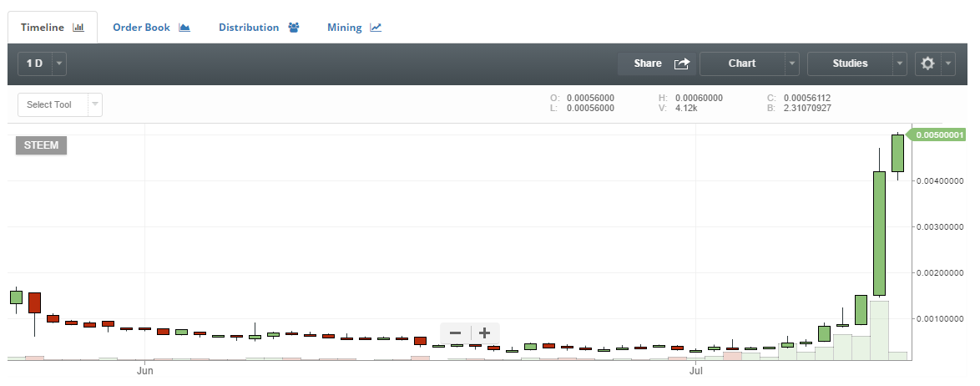Viewport: 980px width, 386px height.
Task: Click the high value 0.00060000
Action: (699, 99)
